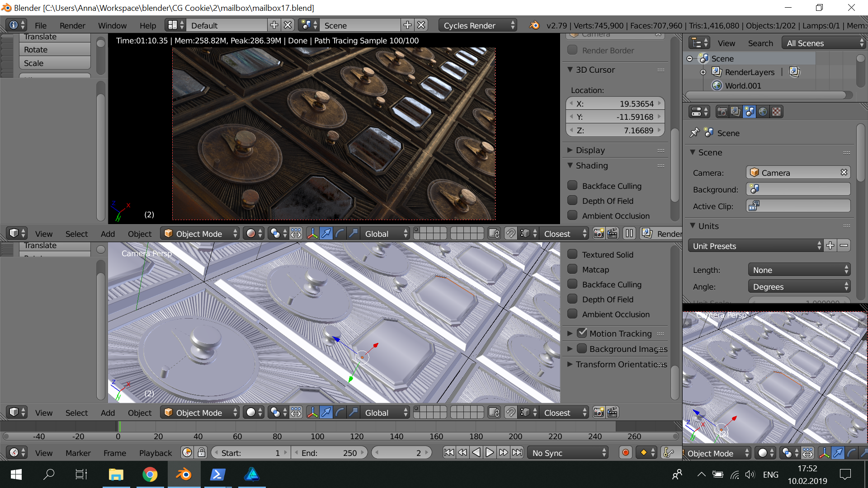Screen dimensions: 868x488
Task: Click the 3D Cursor X location field
Action: [615, 103]
